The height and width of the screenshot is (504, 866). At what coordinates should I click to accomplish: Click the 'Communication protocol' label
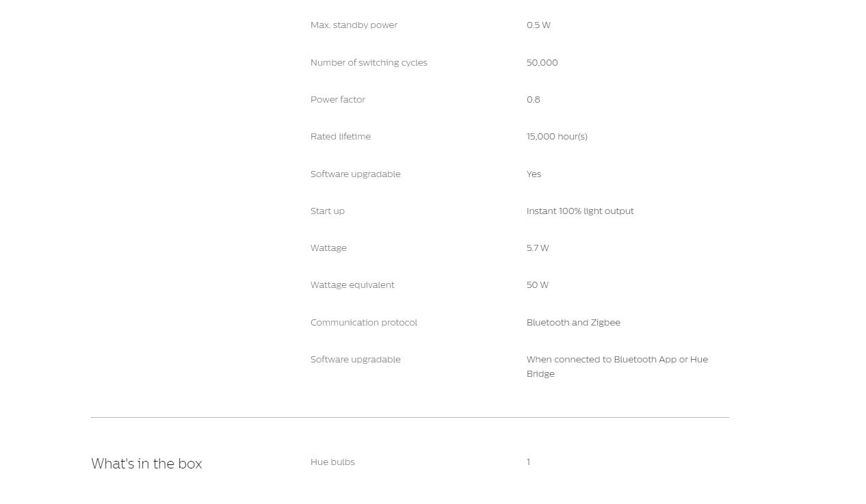click(x=364, y=323)
